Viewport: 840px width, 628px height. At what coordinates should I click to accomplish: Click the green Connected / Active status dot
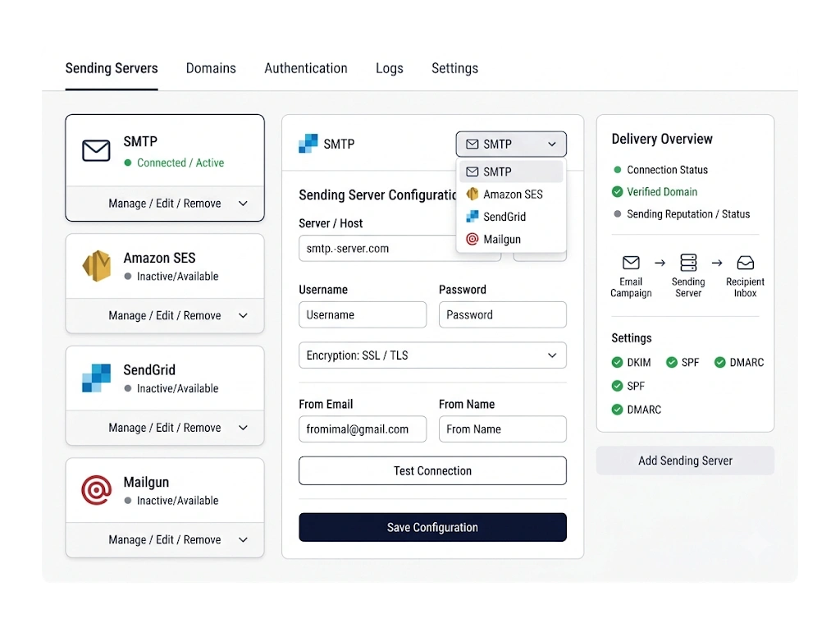[127, 163]
